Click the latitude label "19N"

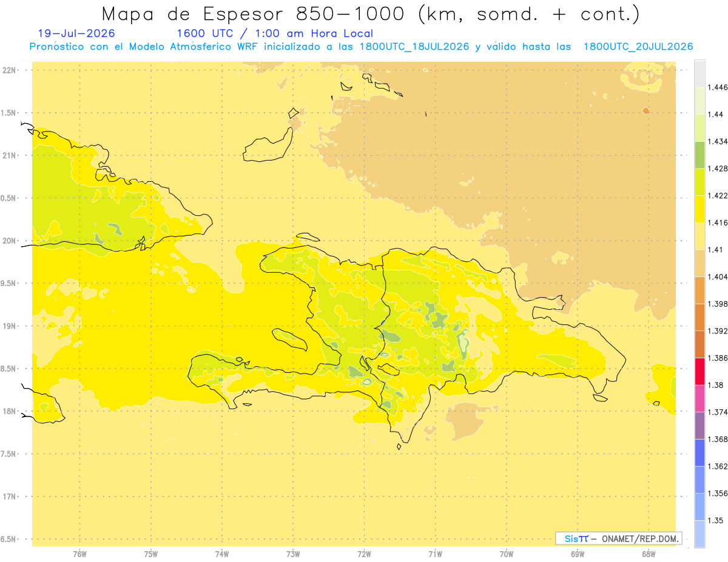point(9,326)
